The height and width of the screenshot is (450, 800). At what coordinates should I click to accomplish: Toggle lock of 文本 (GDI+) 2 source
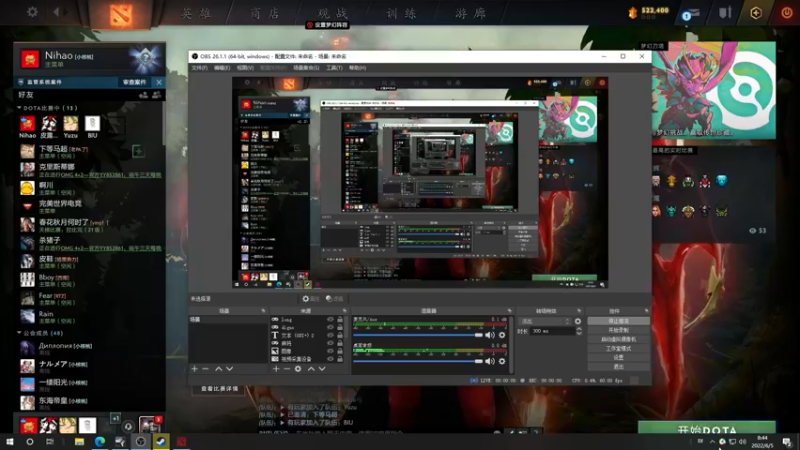click(340, 335)
